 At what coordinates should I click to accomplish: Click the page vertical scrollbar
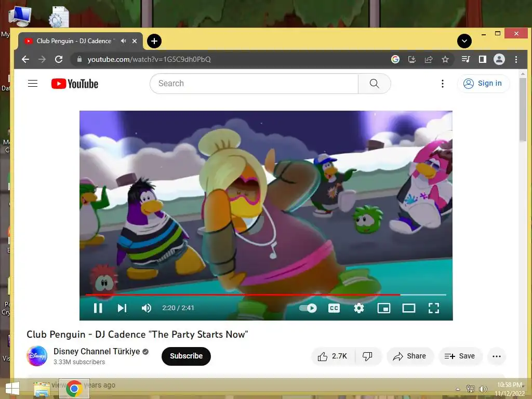pyautogui.click(x=523, y=110)
